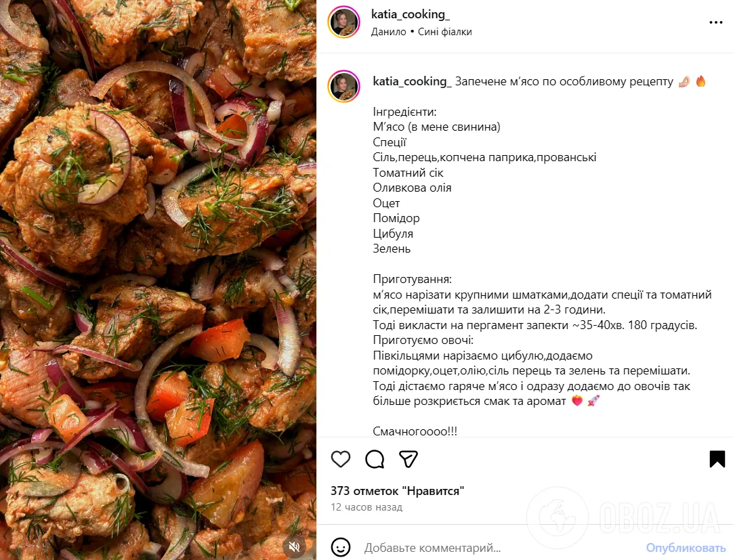Click katia_cooking_ username in caption
Screen dimensions: 733x560
(412, 81)
